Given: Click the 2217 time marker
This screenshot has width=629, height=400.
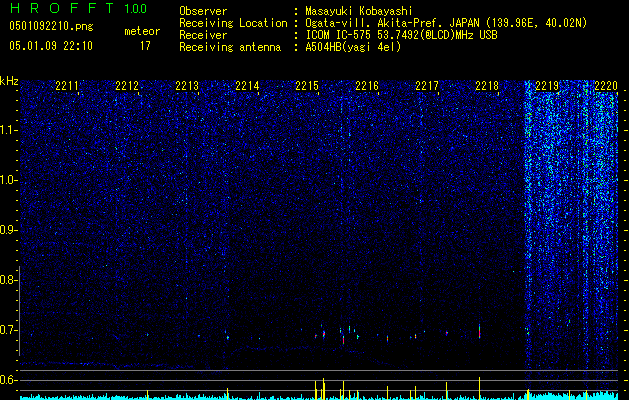Looking at the screenshot, I should 427,86.
